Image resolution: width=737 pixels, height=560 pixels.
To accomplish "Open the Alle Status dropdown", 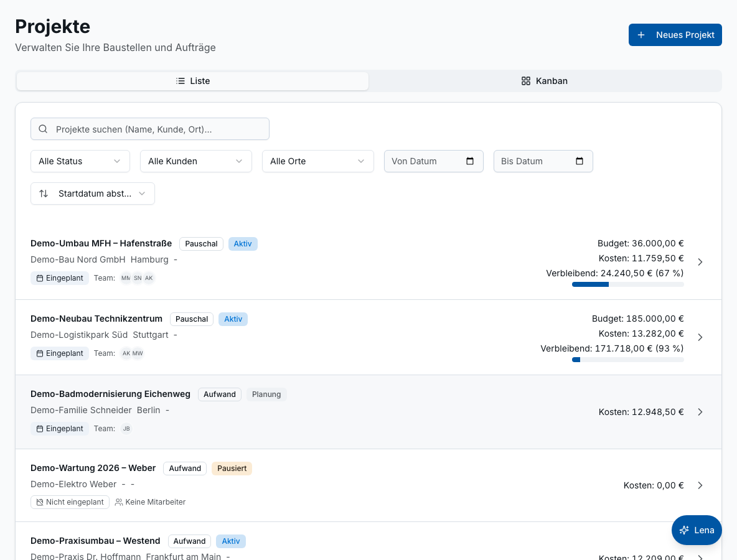I will point(80,161).
